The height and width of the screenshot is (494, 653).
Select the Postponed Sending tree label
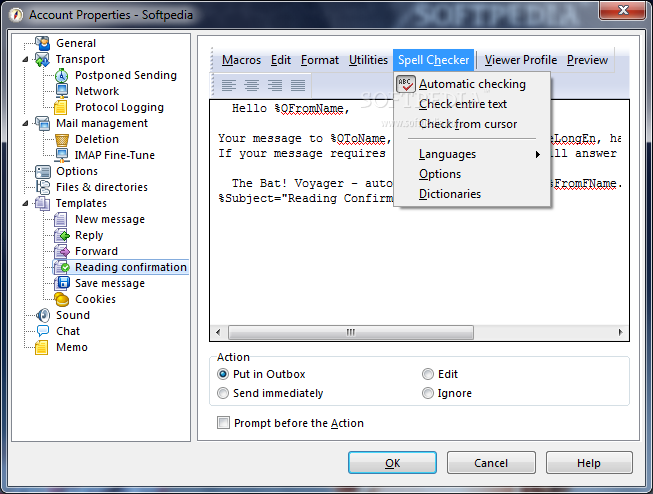point(126,75)
